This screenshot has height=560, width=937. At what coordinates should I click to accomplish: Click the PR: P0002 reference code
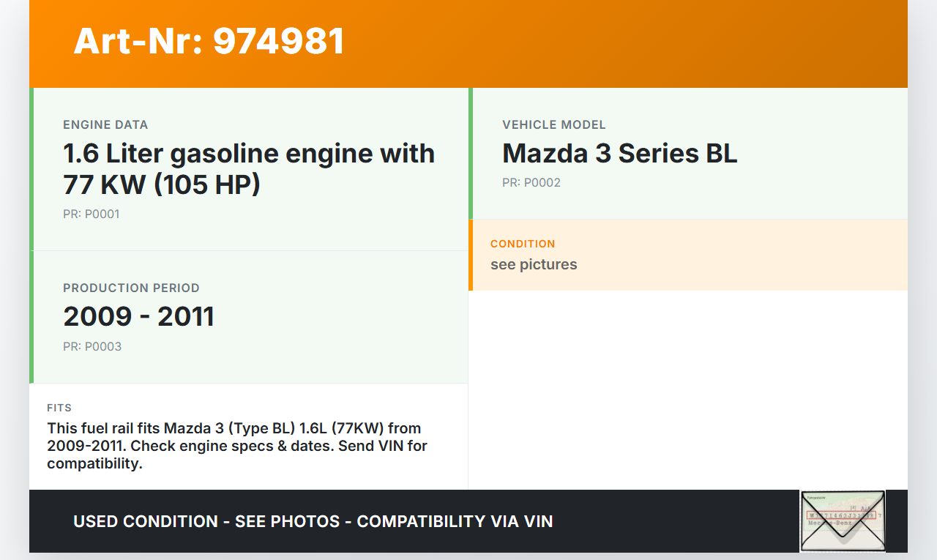[x=531, y=183]
